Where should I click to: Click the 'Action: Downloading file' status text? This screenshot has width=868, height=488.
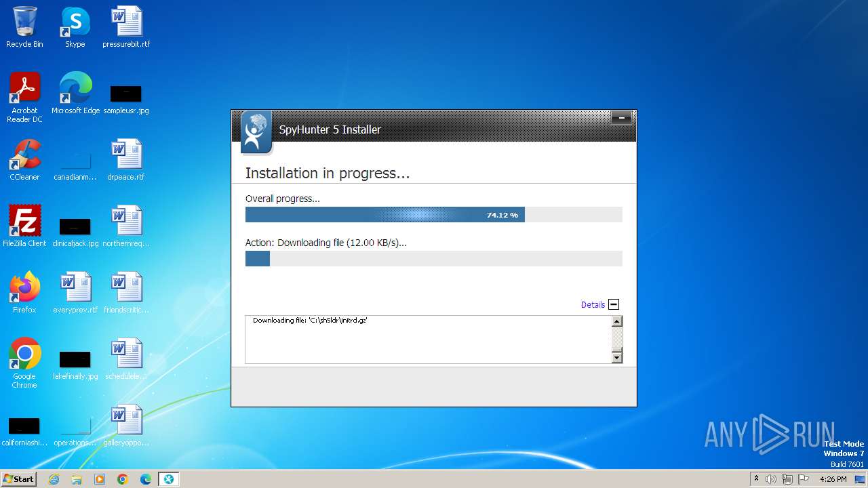325,243
